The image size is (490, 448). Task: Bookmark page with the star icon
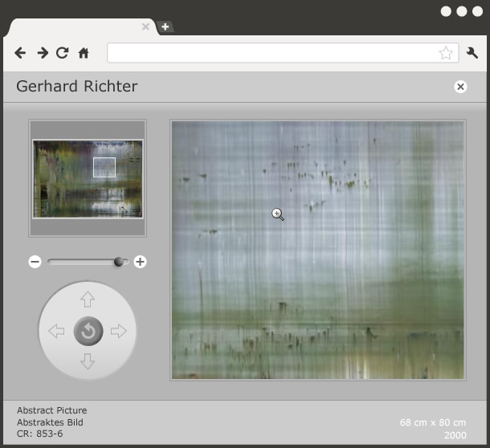[446, 53]
